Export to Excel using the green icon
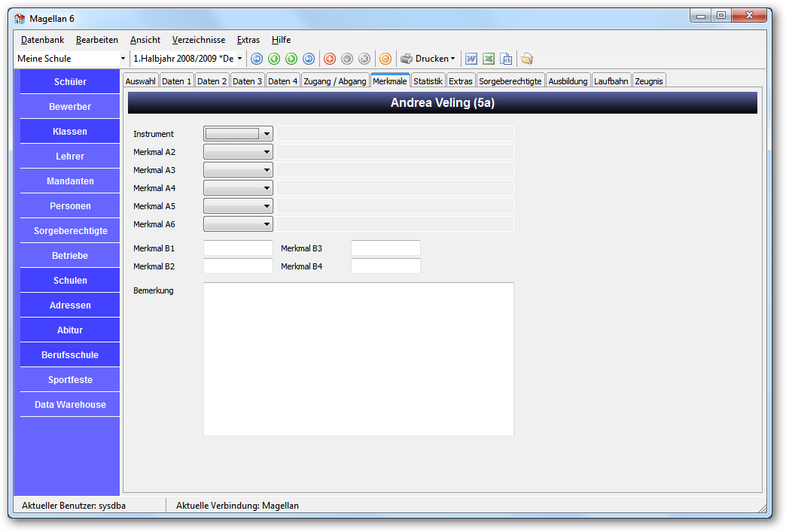The image size is (786, 532). 489,59
